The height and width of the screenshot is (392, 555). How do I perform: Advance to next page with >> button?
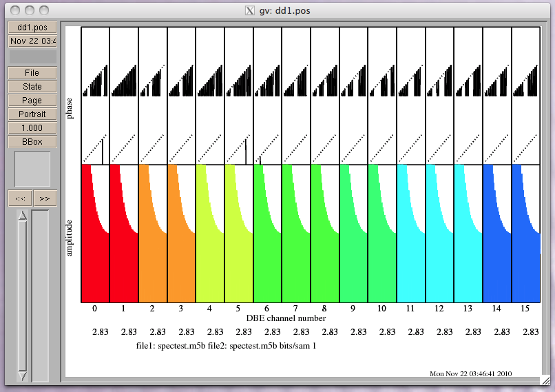45,198
